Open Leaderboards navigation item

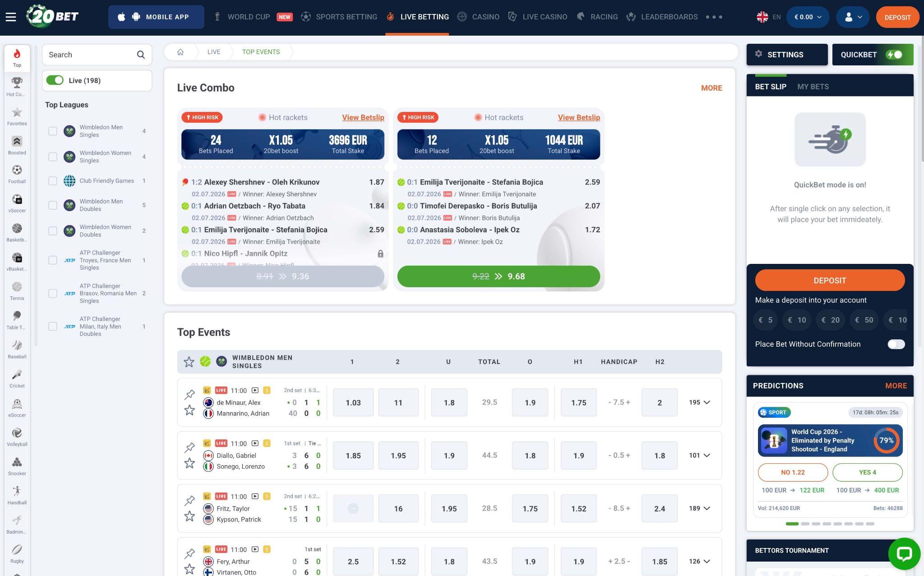click(662, 17)
